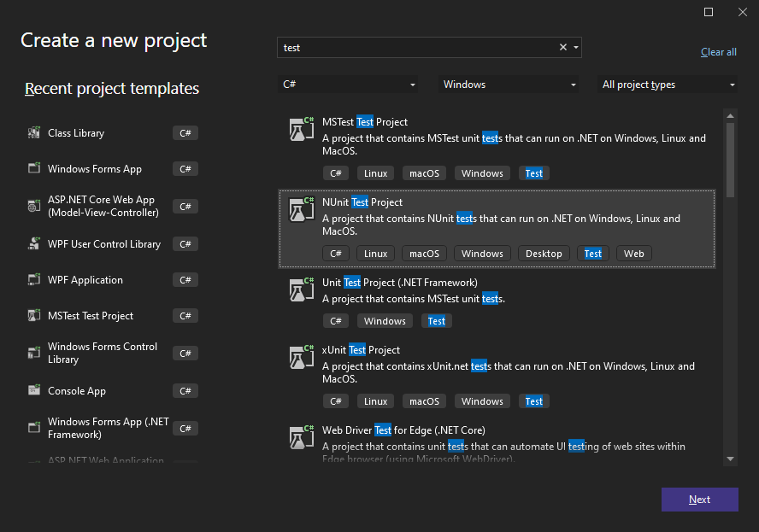Click the Clear all link
Image resolution: width=759 pixels, height=532 pixels.
(718, 52)
